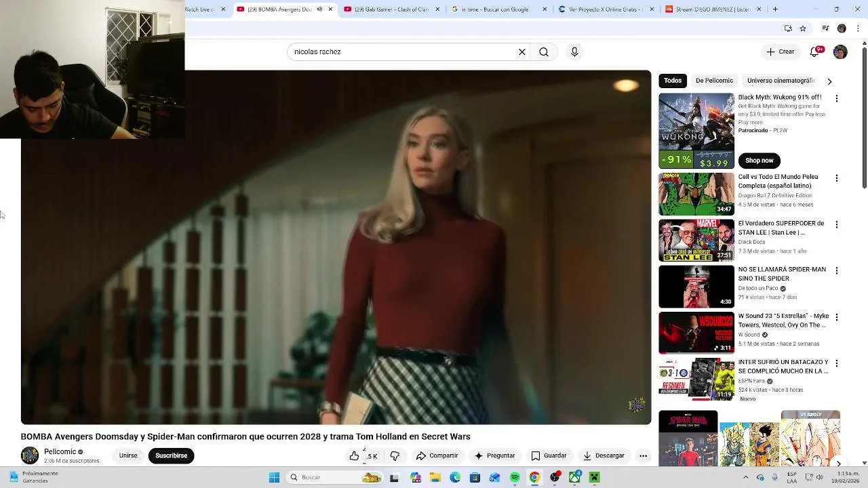Open the Próximamente Ganancias widget

tap(34, 477)
